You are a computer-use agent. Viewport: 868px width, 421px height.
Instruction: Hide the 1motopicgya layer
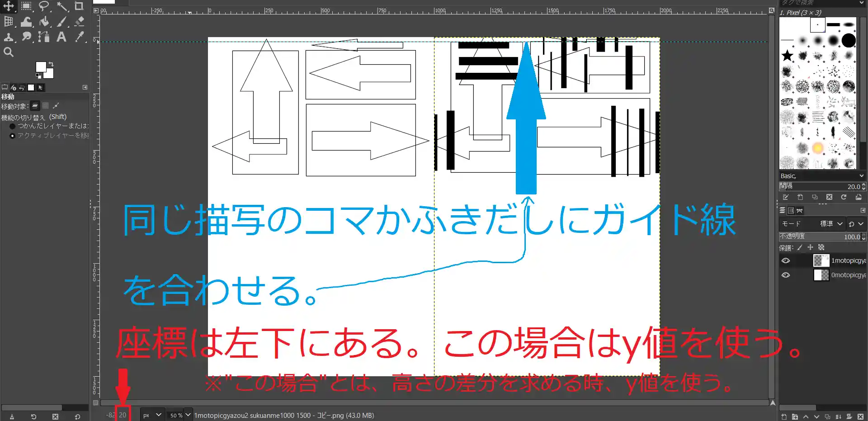point(786,260)
